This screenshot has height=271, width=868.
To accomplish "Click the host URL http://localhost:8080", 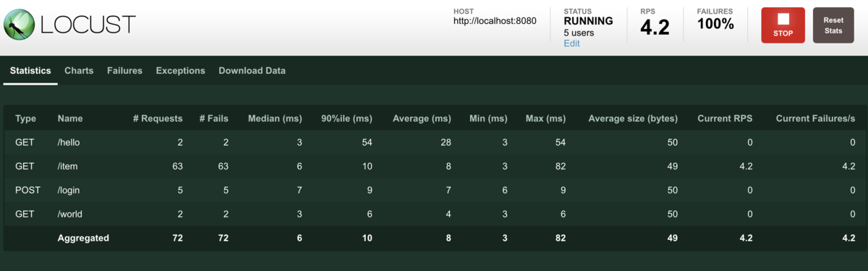I will pos(495,21).
